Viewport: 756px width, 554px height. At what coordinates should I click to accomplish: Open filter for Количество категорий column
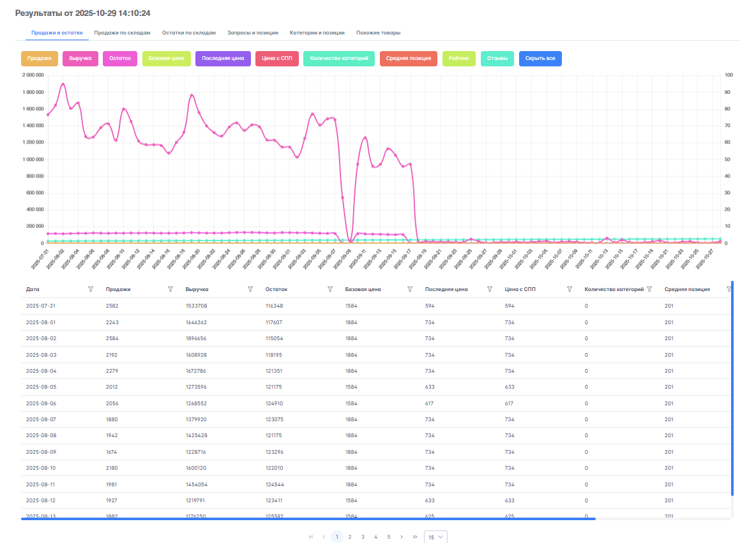coord(649,289)
